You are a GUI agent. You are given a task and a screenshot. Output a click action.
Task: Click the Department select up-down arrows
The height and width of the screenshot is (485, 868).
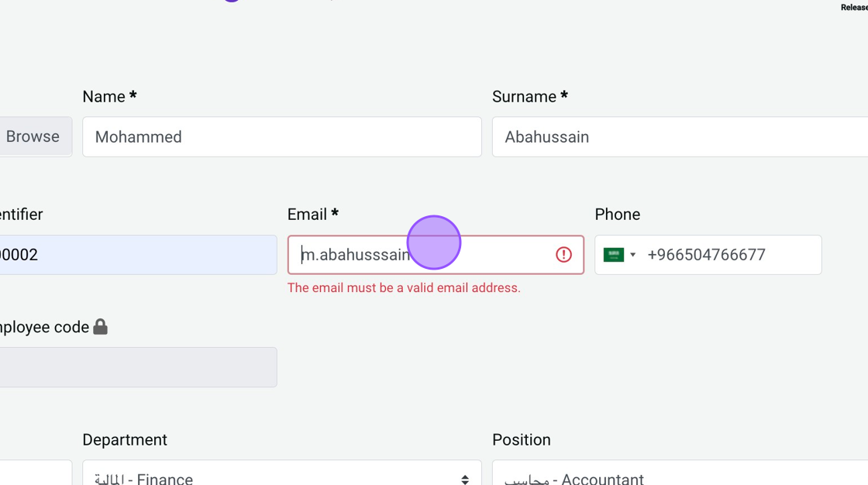465,479
